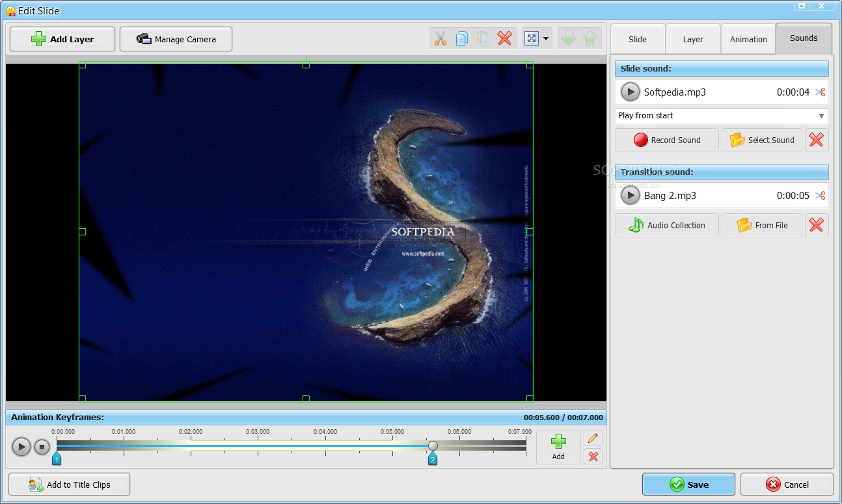The width and height of the screenshot is (842, 504).
Task: Play the Bang 2.mp3 transition sound
Action: (x=630, y=195)
